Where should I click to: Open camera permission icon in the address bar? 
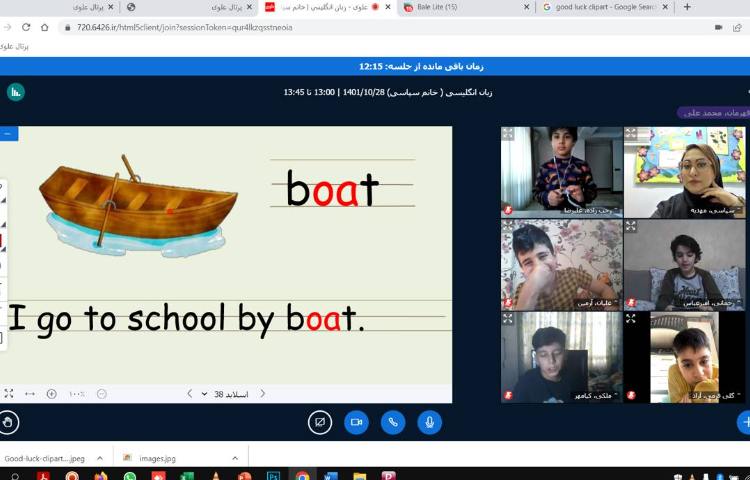[718, 27]
